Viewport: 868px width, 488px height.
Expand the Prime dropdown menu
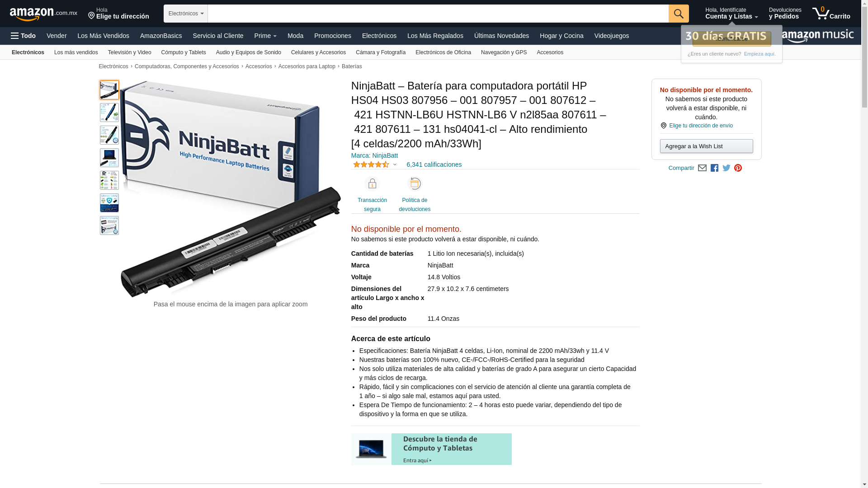point(265,36)
